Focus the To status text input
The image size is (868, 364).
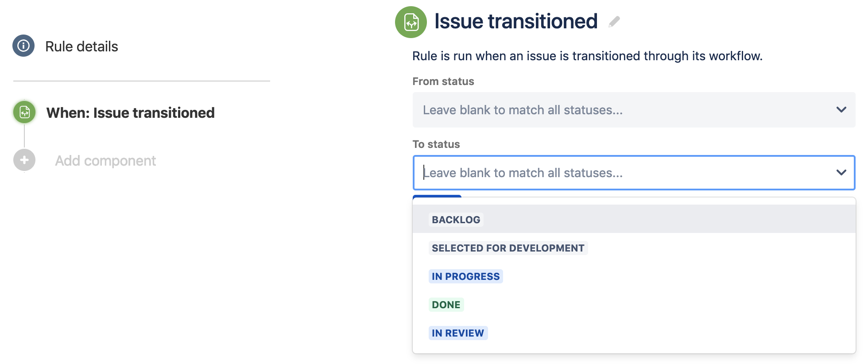point(624,173)
